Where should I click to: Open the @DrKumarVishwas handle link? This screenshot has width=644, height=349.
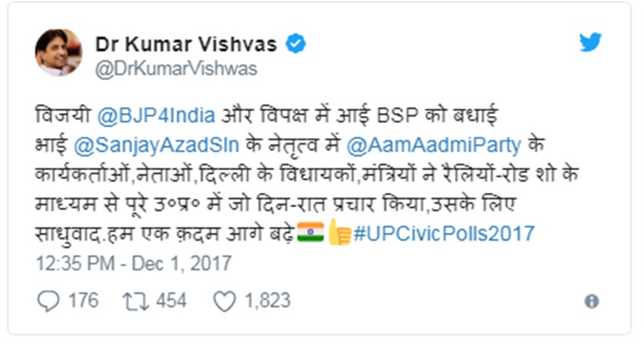pyautogui.click(x=176, y=69)
